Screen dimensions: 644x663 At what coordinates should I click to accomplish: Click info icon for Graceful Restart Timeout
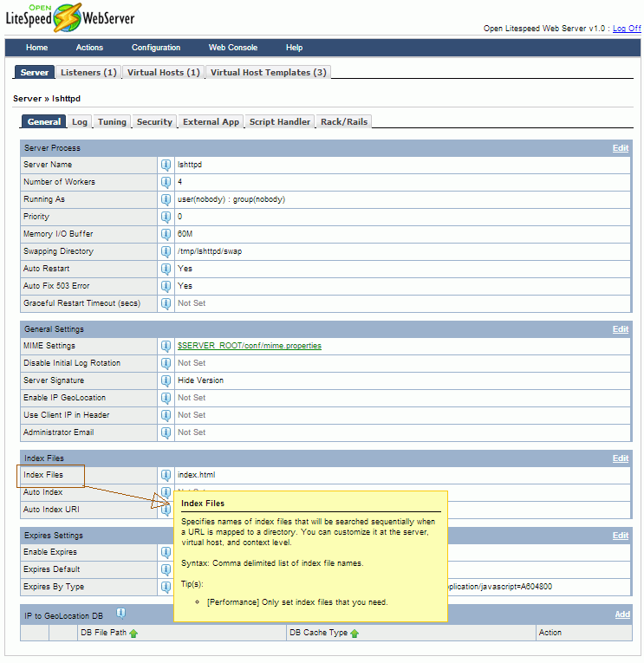pyautogui.click(x=166, y=303)
